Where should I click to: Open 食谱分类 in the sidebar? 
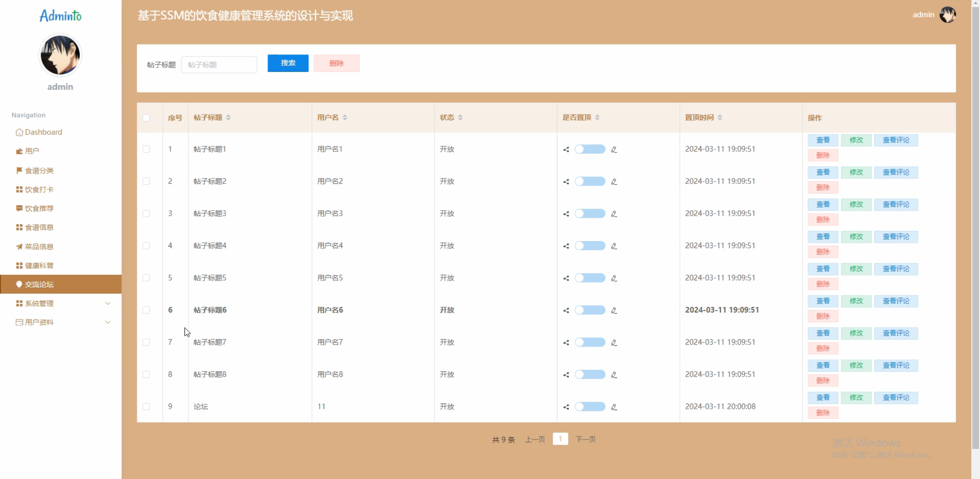(39, 170)
